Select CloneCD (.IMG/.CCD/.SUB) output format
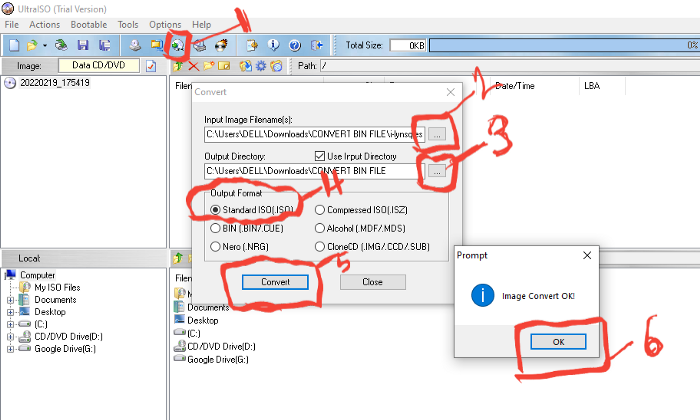Image resolution: width=700 pixels, height=420 pixels. [x=372, y=246]
